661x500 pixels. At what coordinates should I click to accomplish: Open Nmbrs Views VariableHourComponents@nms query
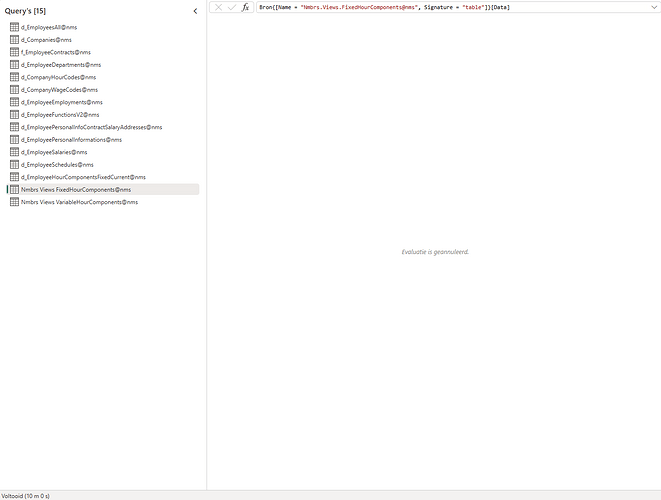pyautogui.click(x=79, y=202)
